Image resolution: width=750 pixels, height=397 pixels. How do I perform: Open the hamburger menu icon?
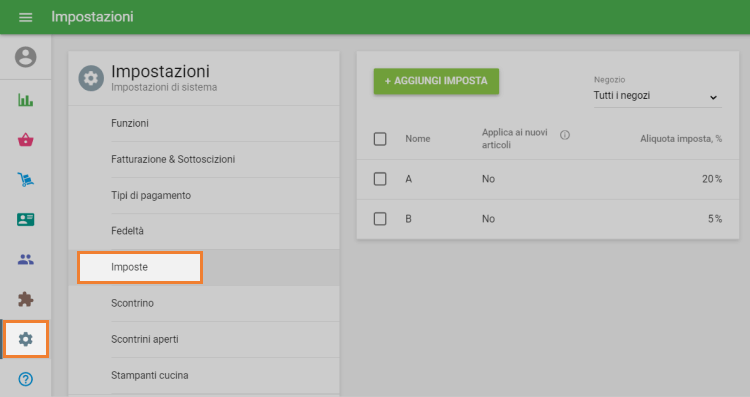[25, 17]
